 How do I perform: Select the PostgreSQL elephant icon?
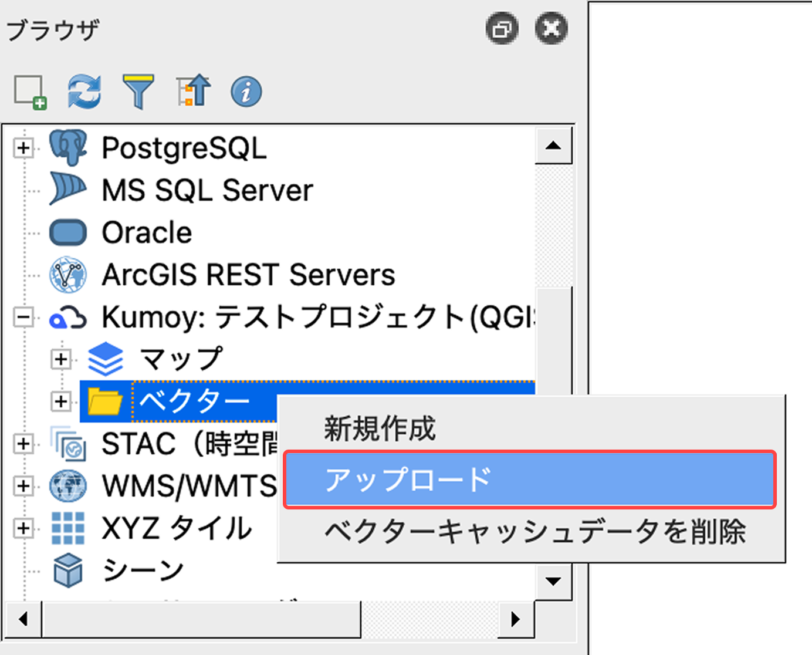click(x=68, y=147)
